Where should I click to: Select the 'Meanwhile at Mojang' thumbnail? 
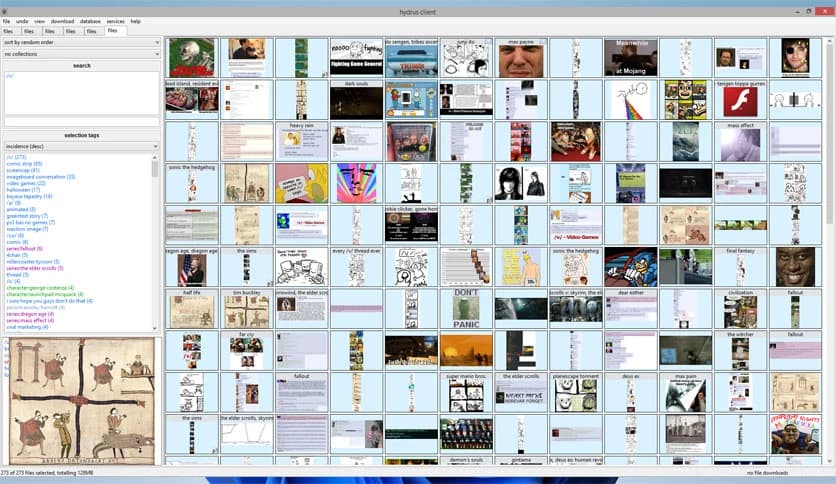631,58
